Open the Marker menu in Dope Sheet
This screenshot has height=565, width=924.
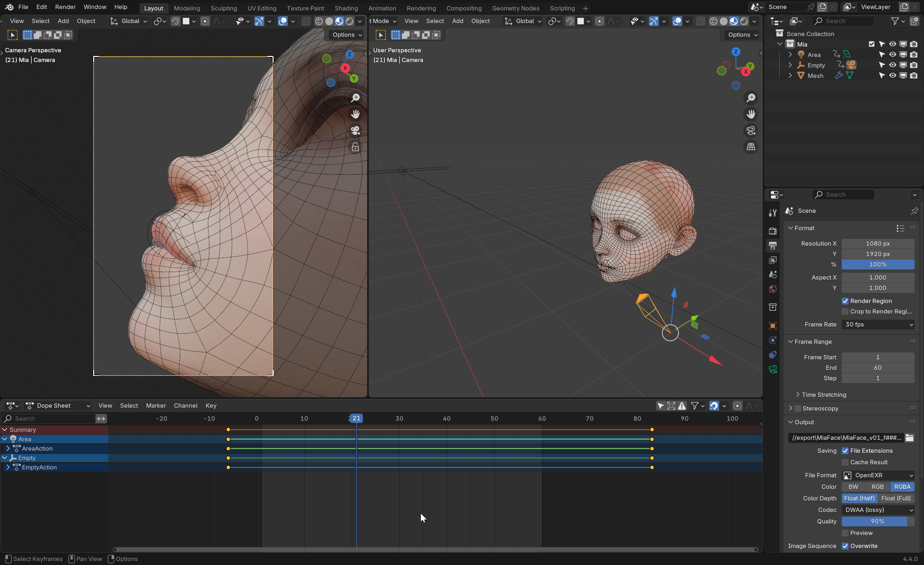pyautogui.click(x=156, y=406)
